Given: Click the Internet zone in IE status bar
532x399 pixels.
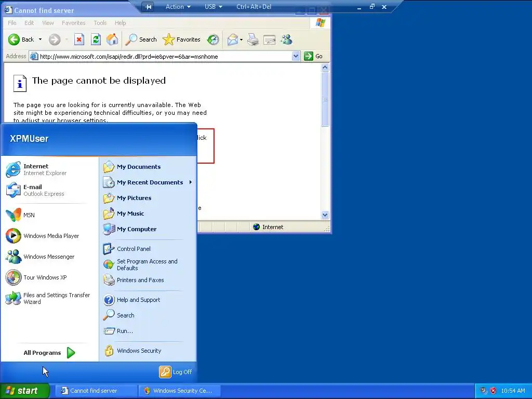Looking at the screenshot, I should [268, 227].
